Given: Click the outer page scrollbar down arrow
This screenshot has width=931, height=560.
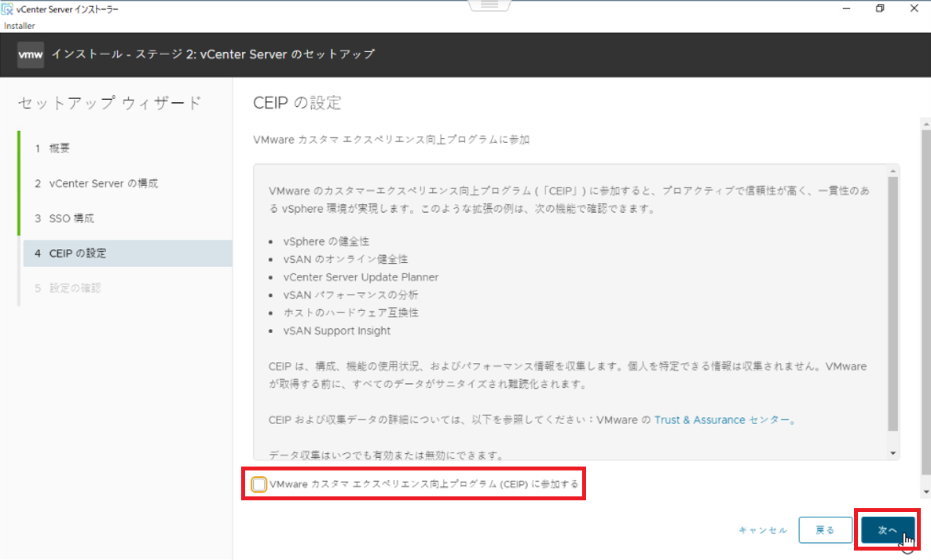Looking at the screenshot, I should pos(926,492).
